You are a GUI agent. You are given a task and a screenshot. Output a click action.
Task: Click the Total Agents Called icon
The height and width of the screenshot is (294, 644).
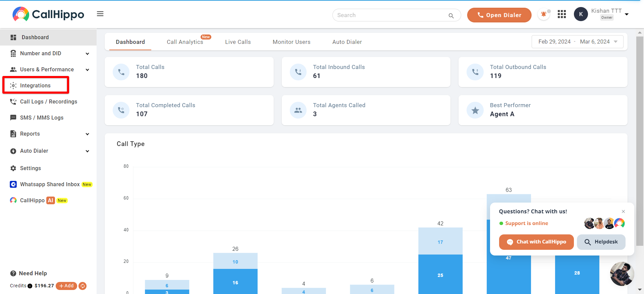click(298, 110)
